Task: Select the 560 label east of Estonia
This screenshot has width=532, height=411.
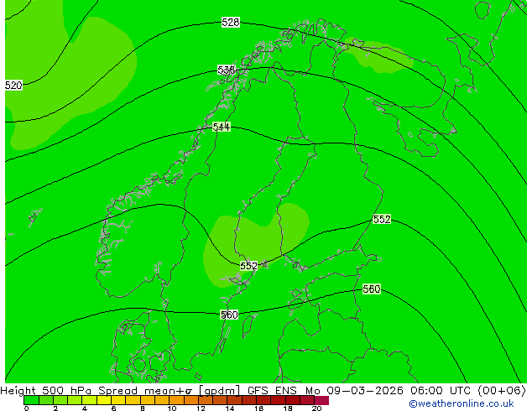Action: click(372, 289)
